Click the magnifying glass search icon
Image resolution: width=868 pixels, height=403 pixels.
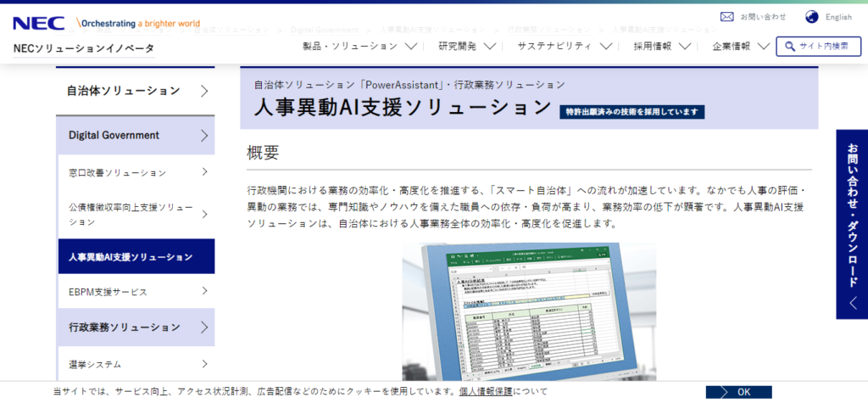[789, 47]
